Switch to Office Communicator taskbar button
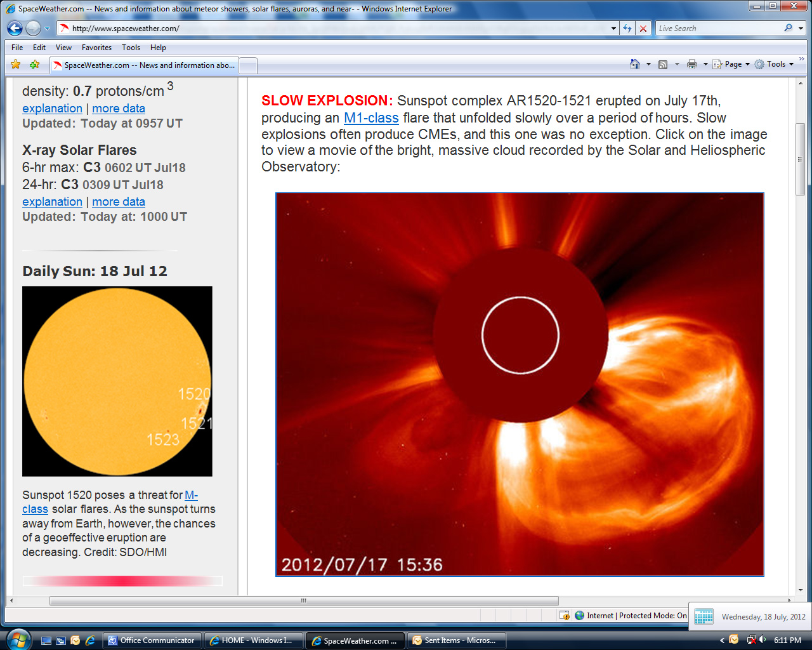This screenshot has height=650, width=812. coord(152,640)
